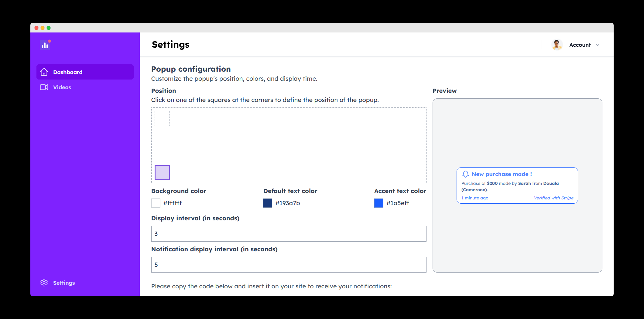Click the purchase description text in preview

click(510, 186)
